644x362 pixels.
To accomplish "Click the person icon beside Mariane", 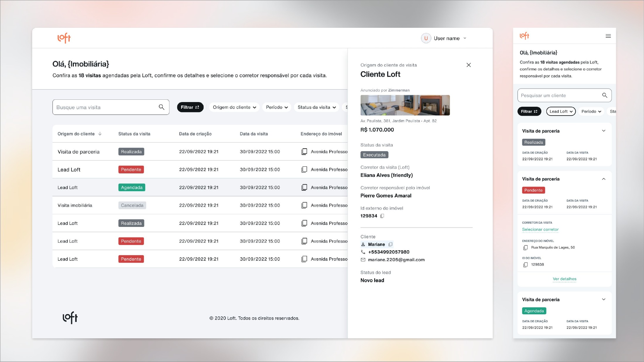I will click(363, 244).
